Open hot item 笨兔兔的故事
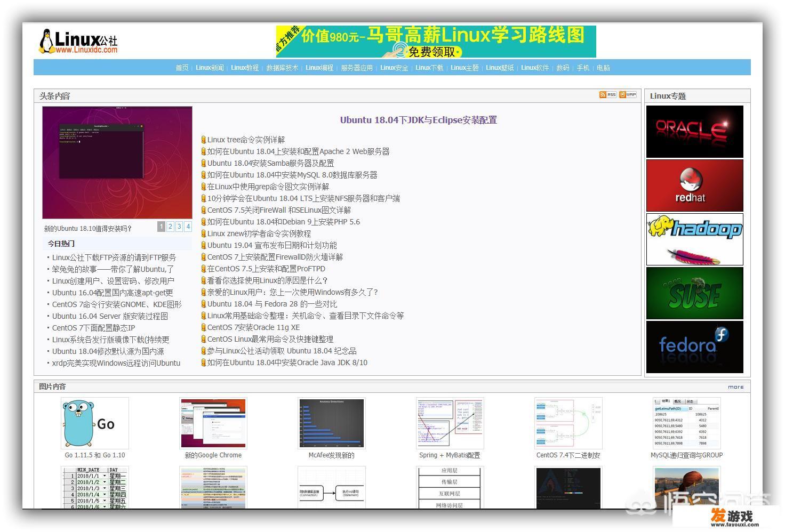The height and width of the screenshot is (532, 785). pyautogui.click(x=113, y=269)
